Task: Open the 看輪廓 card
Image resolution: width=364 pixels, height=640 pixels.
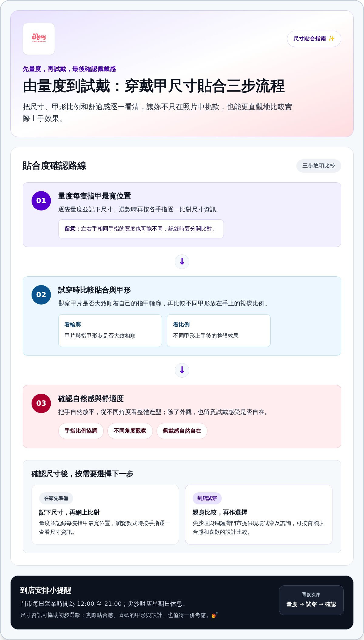Action: point(110,331)
